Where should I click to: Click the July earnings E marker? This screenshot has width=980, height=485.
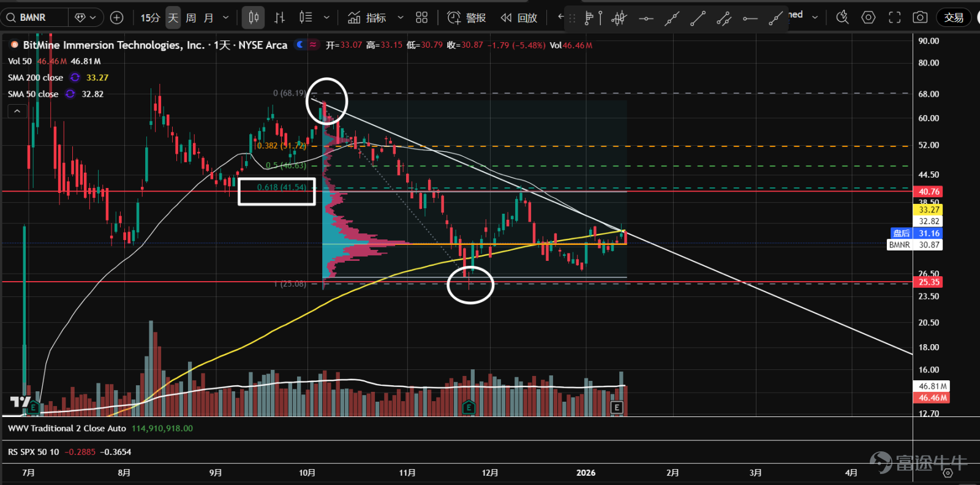pos(34,407)
